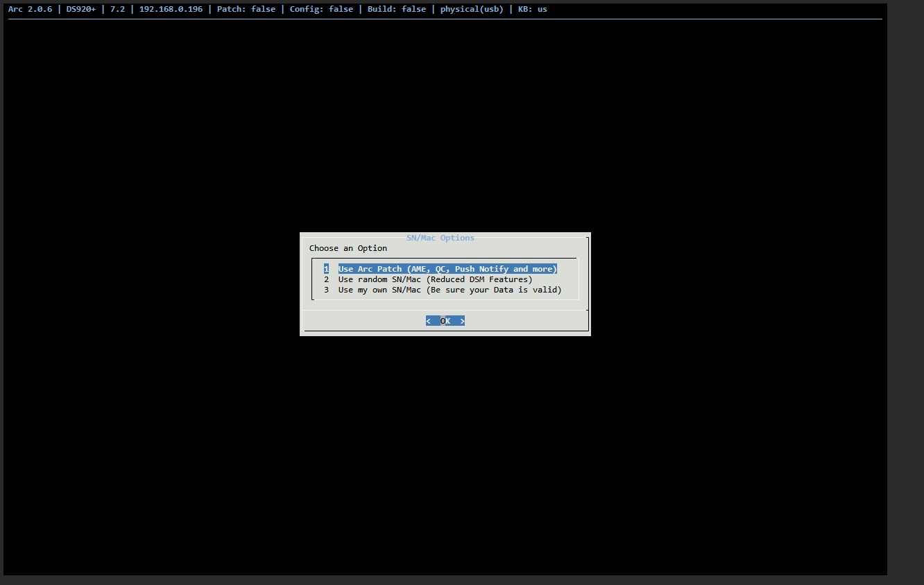Click Arc 2.0.6 version in header

tap(30, 9)
